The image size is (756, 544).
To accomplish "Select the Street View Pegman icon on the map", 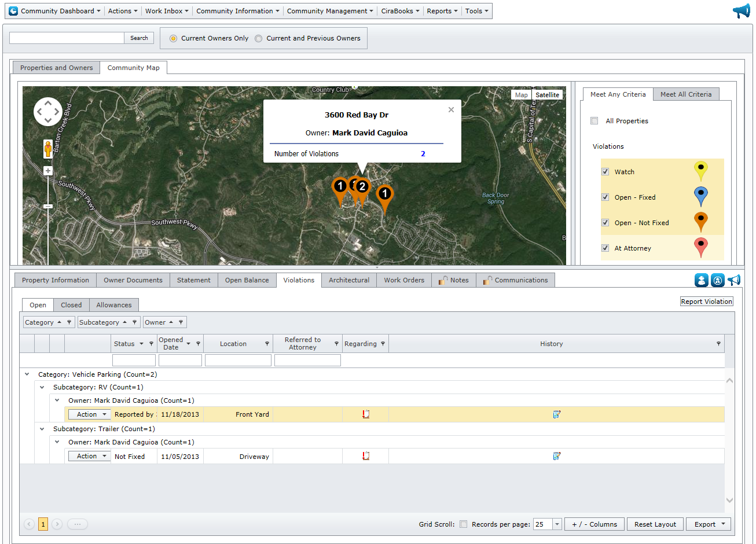I will coord(47,149).
